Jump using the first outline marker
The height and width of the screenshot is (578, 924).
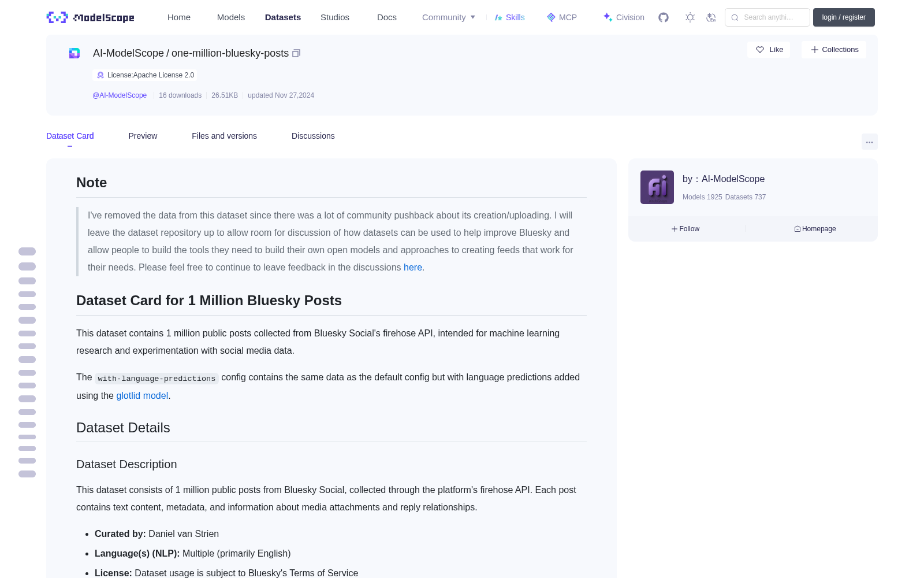[27, 251]
